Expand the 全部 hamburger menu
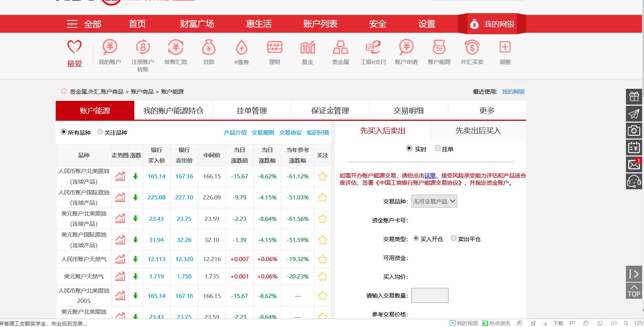This screenshot has height=327, width=644. click(x=84, y=24)
